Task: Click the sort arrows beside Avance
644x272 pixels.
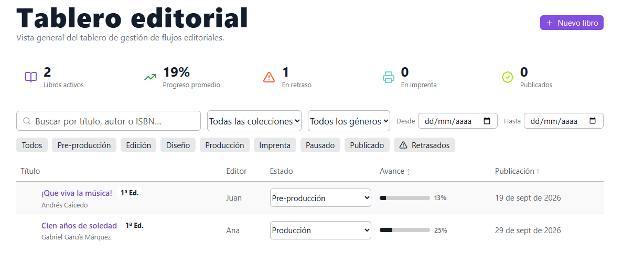Action: [409, 172]
